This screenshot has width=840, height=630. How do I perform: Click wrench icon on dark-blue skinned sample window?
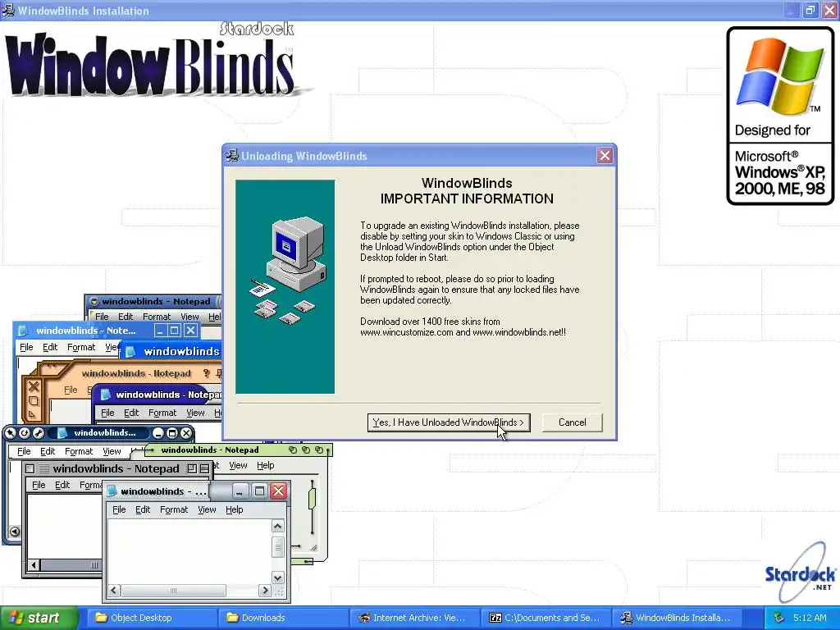click(38, 433)
